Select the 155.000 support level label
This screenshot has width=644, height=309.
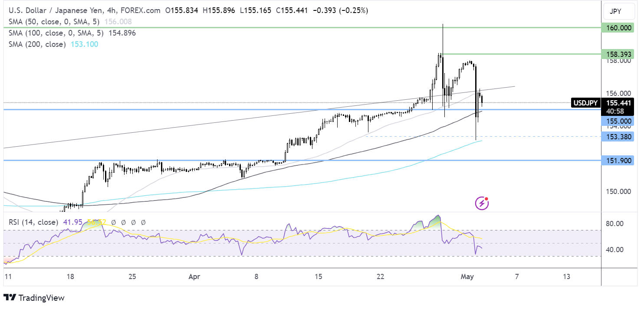click(618, 122)
